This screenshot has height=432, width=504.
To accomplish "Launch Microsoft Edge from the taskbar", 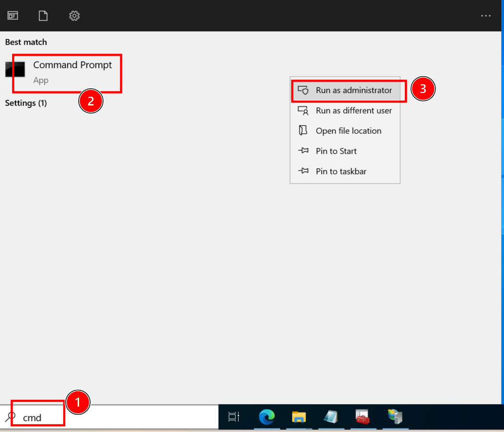I will click(x=267, y=417).
